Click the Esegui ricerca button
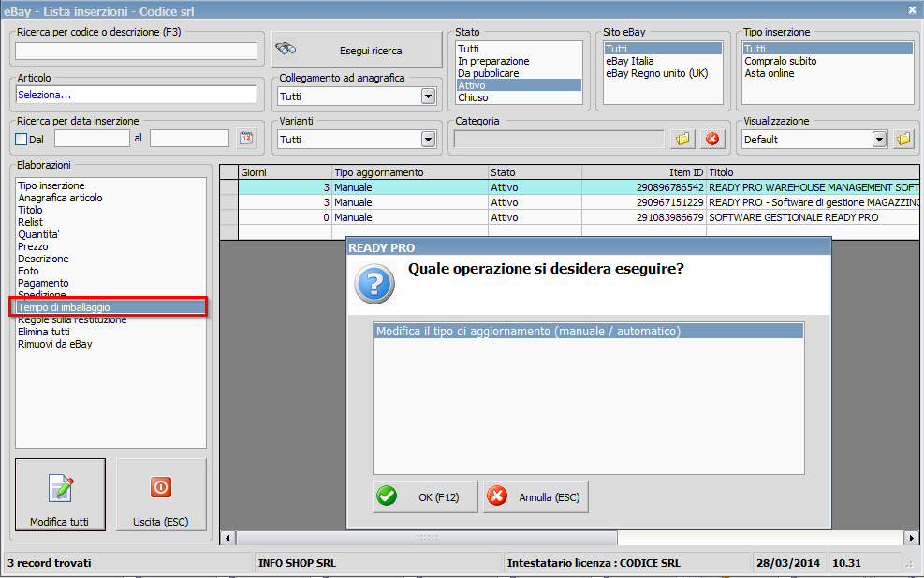Viewport: 924px width, 578px height. [357, 51]
